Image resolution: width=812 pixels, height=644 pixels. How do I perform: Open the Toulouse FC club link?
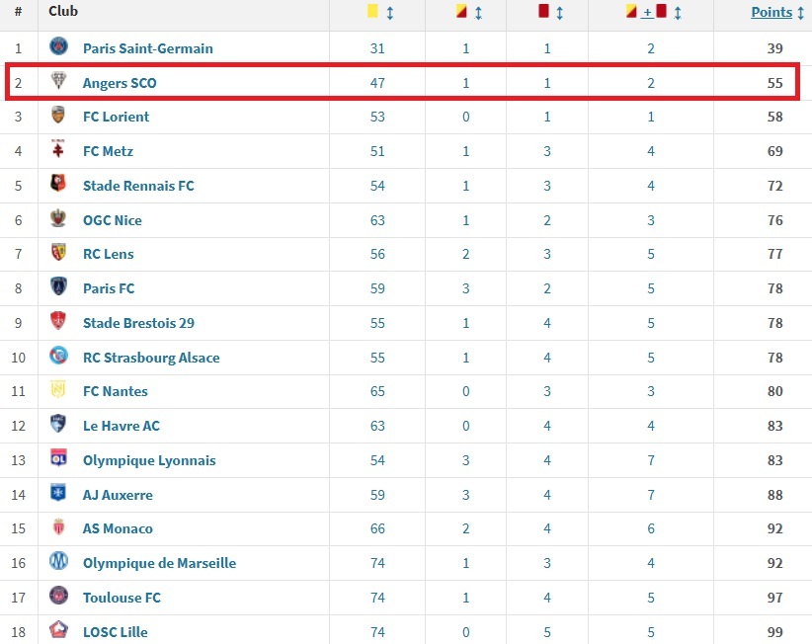122,598
